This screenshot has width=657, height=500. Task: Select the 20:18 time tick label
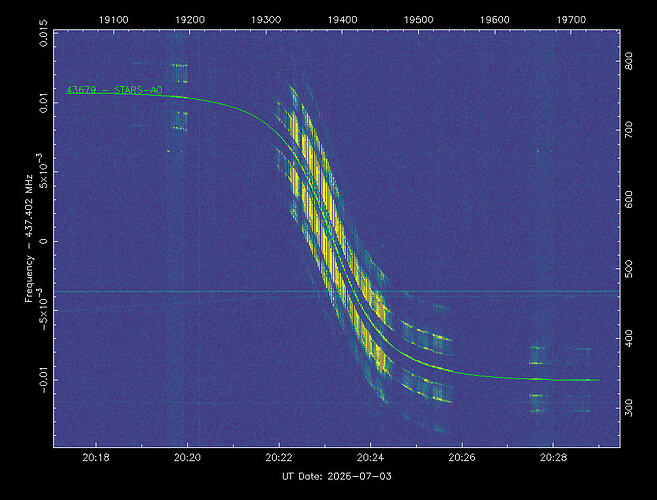[x=96, y=457]
